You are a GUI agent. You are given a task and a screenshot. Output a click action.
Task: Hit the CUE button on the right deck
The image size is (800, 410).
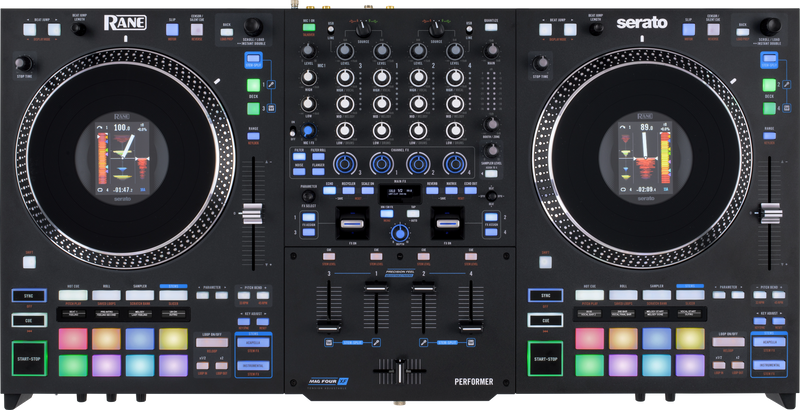click(x=545, y=320)
